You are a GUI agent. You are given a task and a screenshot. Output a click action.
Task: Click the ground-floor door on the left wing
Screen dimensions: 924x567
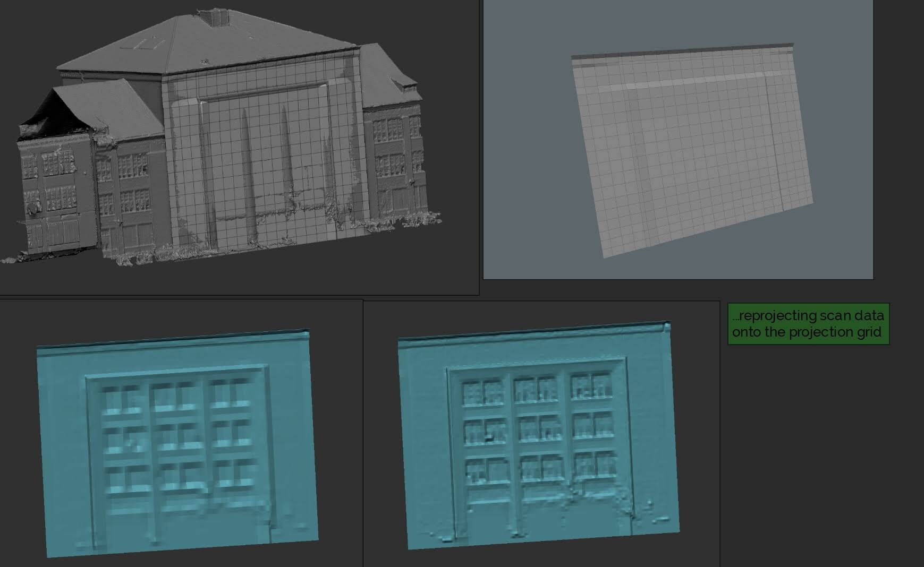[63, 234]
